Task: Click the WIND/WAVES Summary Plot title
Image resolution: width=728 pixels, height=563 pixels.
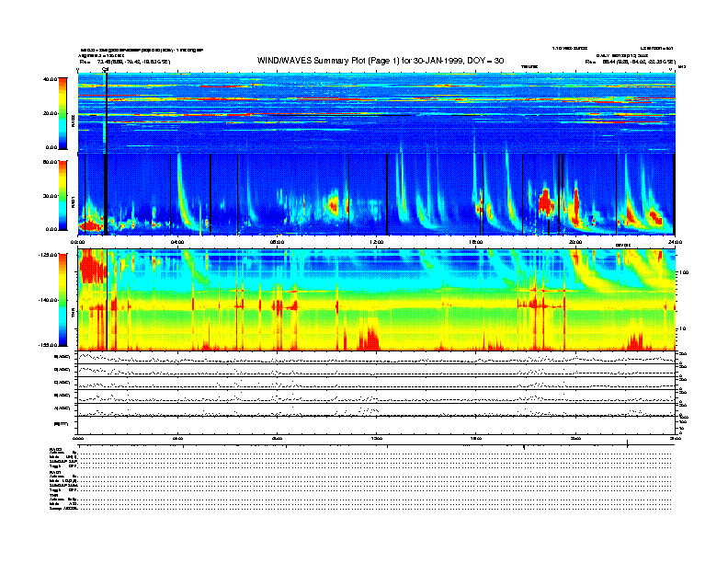Action: [x=381, y=61]
